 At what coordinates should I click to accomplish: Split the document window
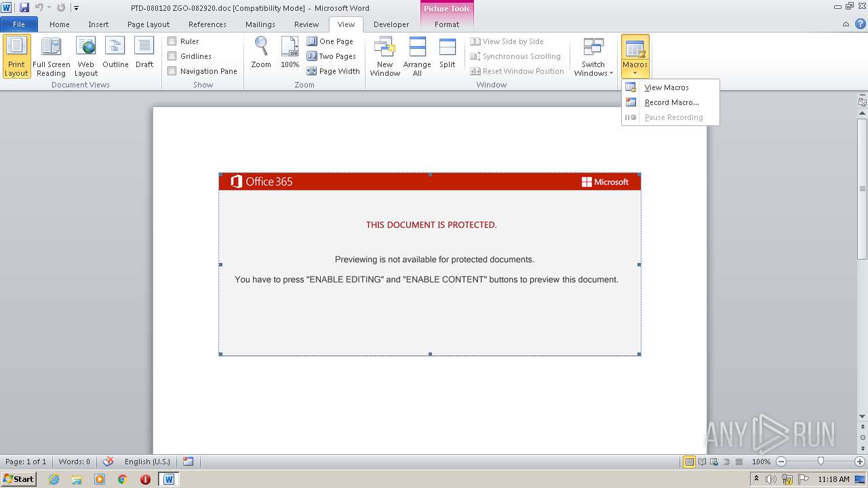[x=447, y=53]
